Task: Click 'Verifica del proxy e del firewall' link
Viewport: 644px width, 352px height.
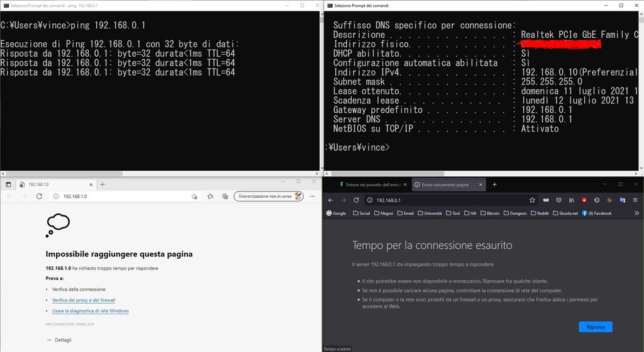Action: pos(84,300)
